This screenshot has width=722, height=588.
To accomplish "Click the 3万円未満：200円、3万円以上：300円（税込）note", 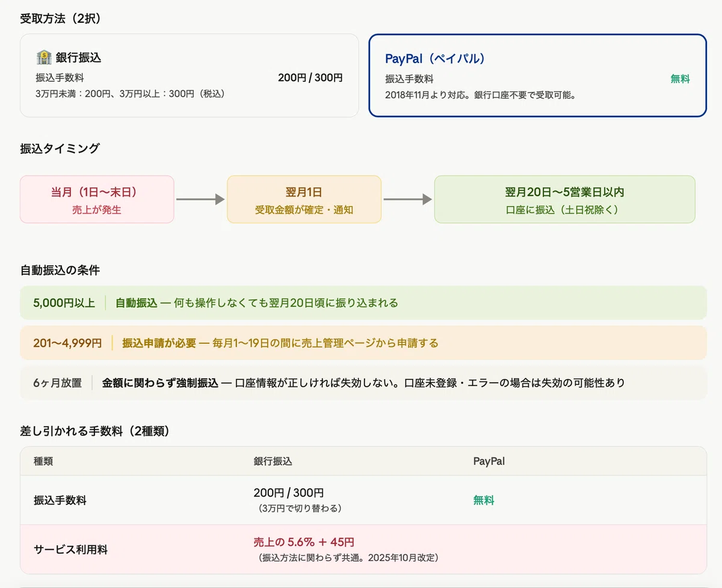I will point(130,94).
